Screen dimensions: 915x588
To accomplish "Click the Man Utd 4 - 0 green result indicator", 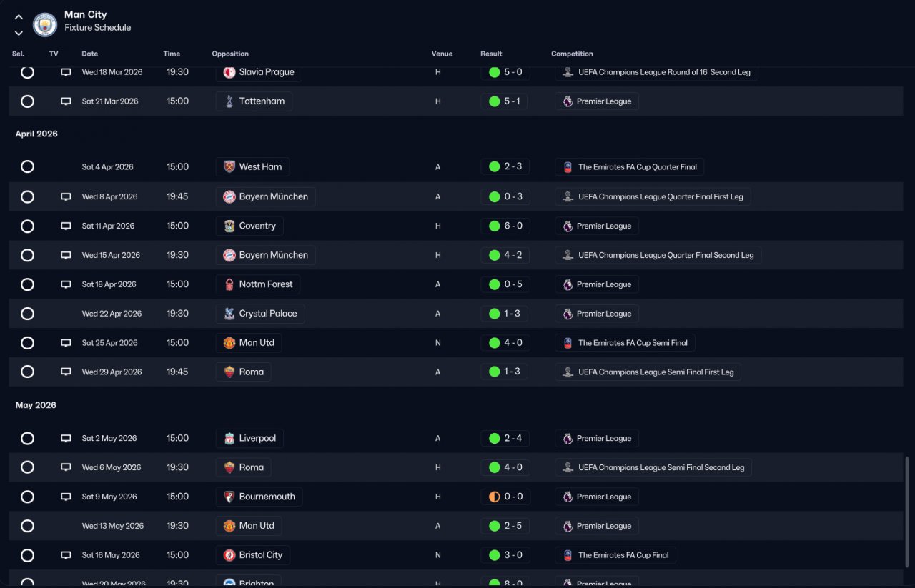I will click(494, 343).
